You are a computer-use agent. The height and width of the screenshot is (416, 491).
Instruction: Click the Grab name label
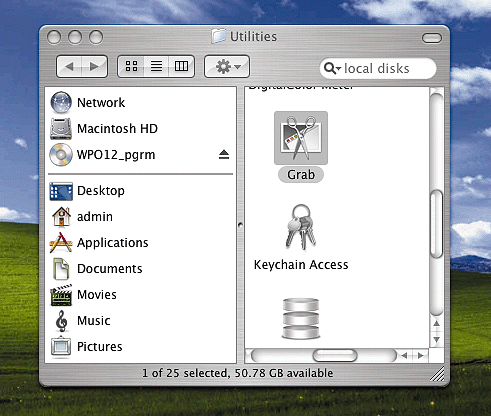[301, 175]
